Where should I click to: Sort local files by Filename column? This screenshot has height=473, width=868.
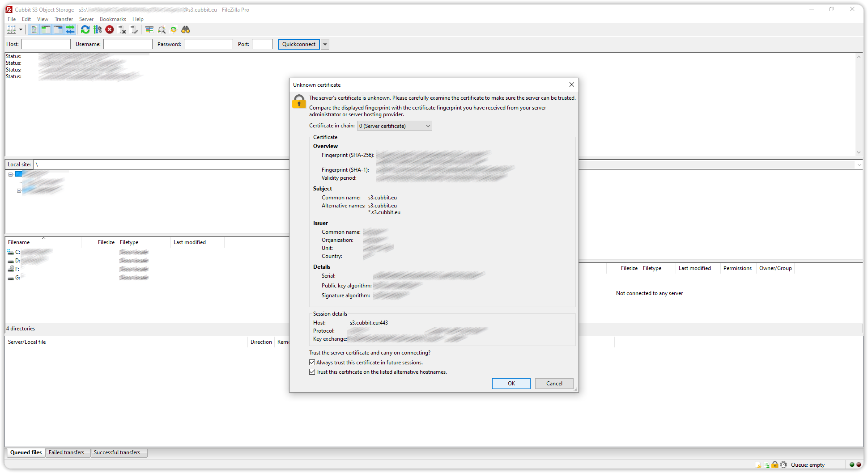click(43, 242)
